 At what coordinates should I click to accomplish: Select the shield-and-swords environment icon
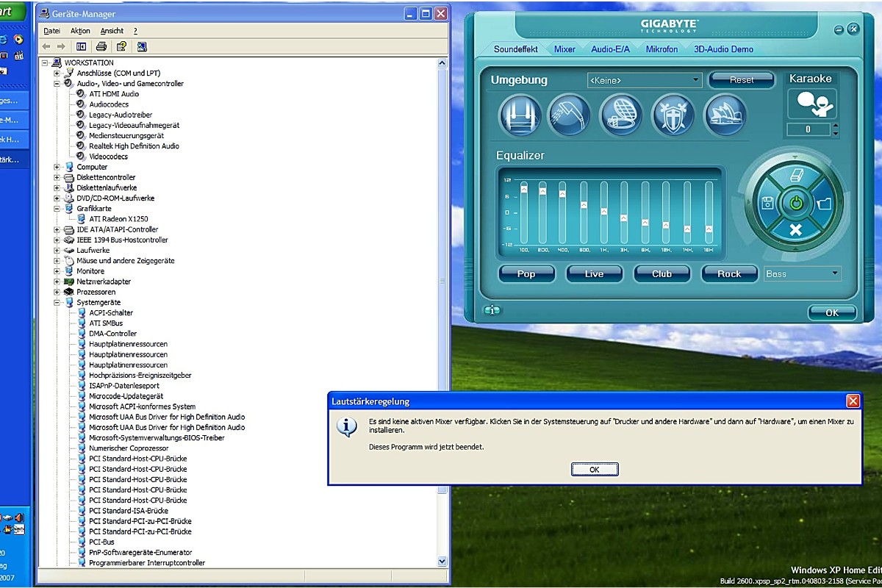pyautogui.click(x=673, y=115)
